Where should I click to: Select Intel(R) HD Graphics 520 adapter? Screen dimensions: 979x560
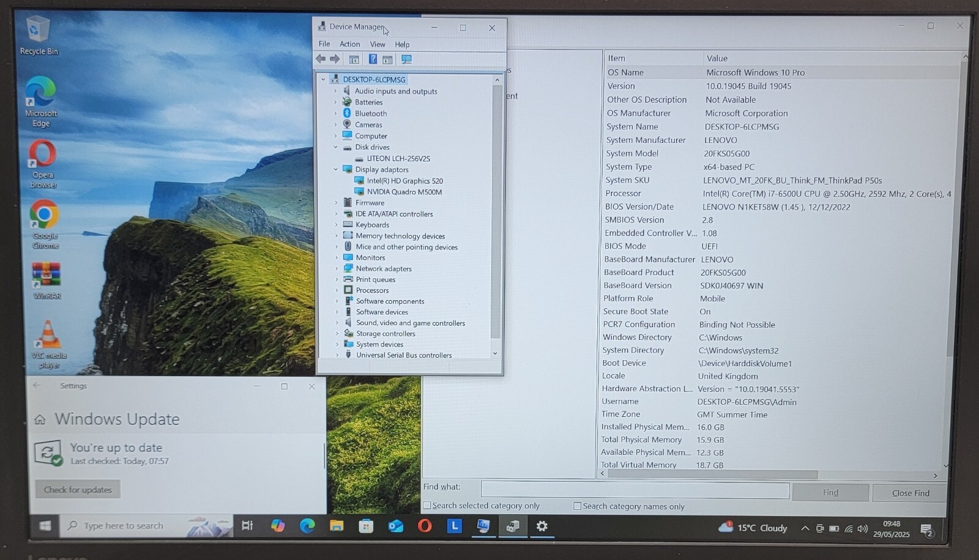pos(405,181)
